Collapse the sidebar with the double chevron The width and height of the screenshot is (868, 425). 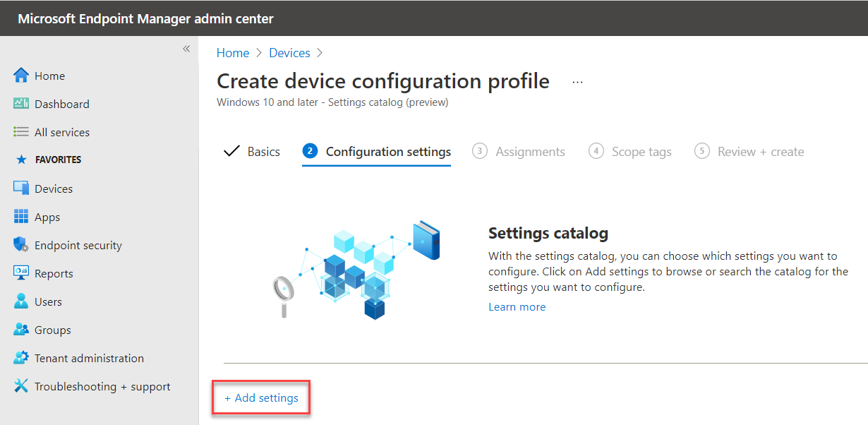pos(186,49)
